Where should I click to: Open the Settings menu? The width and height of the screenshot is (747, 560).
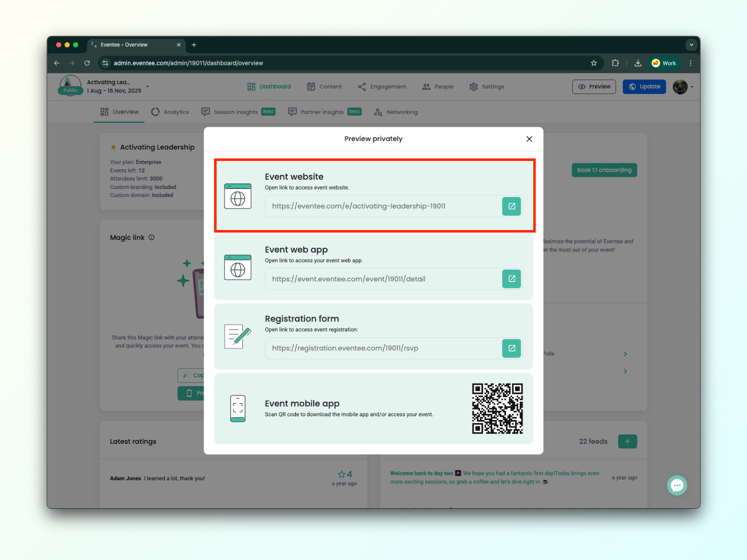pos(487,87)
